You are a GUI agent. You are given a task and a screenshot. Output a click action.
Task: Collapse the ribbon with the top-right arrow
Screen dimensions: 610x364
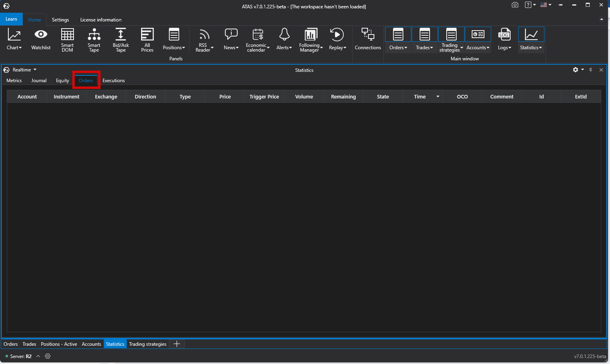pos(601,19)
